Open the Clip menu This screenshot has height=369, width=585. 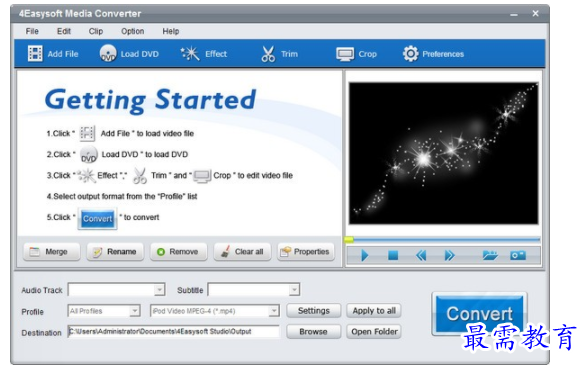tap(96, 31)
